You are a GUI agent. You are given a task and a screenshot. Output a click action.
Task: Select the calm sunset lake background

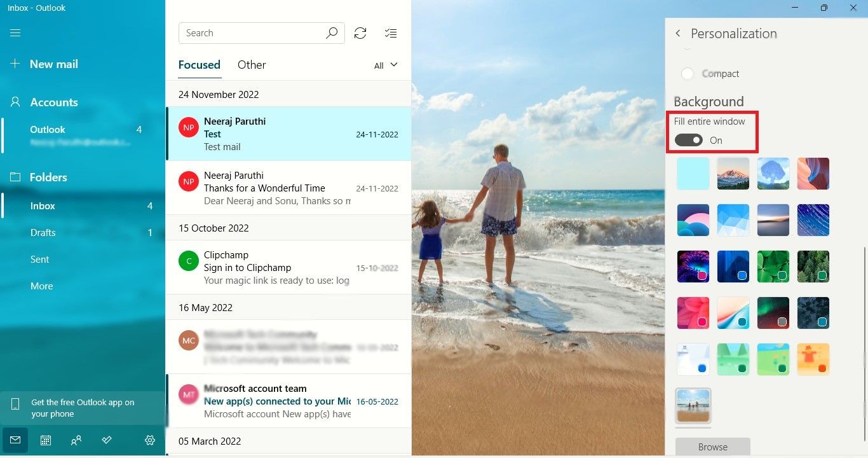773,220
